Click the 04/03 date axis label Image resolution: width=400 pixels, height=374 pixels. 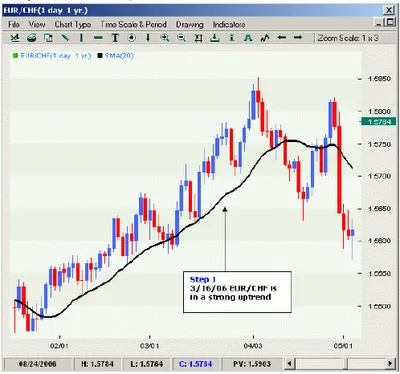(x=253, y=346)
